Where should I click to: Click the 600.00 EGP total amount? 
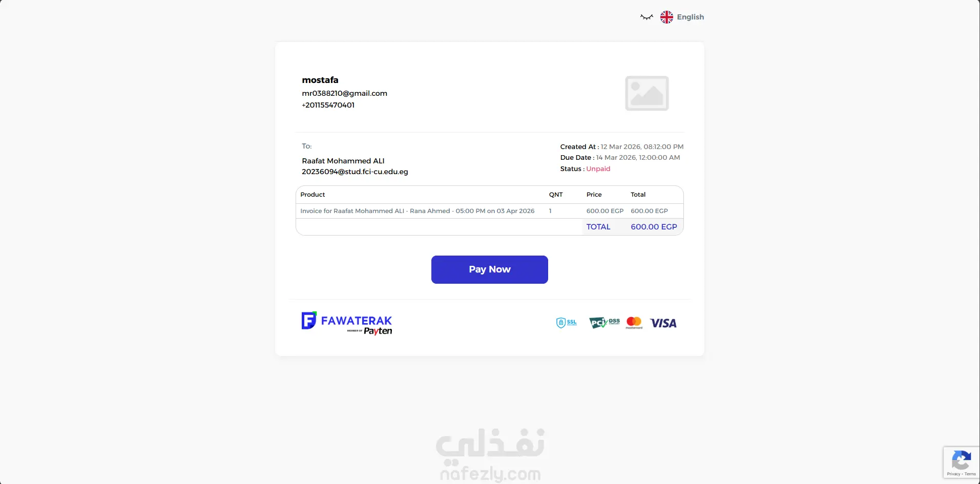pos(654,227)
